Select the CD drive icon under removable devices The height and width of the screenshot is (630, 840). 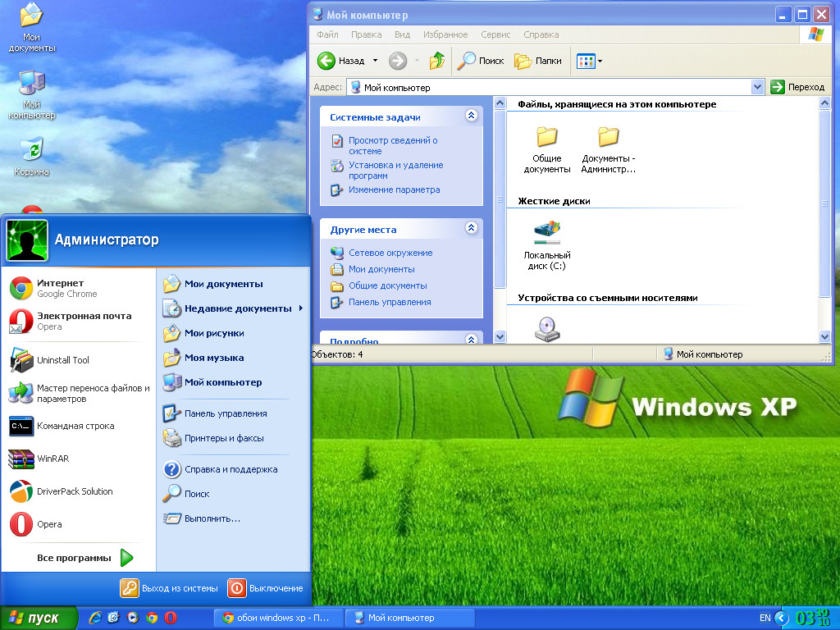[547, 329]
